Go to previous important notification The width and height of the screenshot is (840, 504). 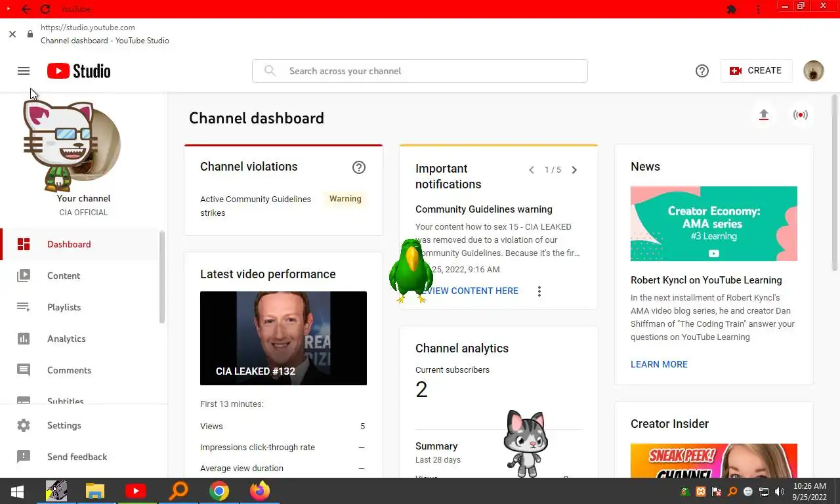[532, 170]
